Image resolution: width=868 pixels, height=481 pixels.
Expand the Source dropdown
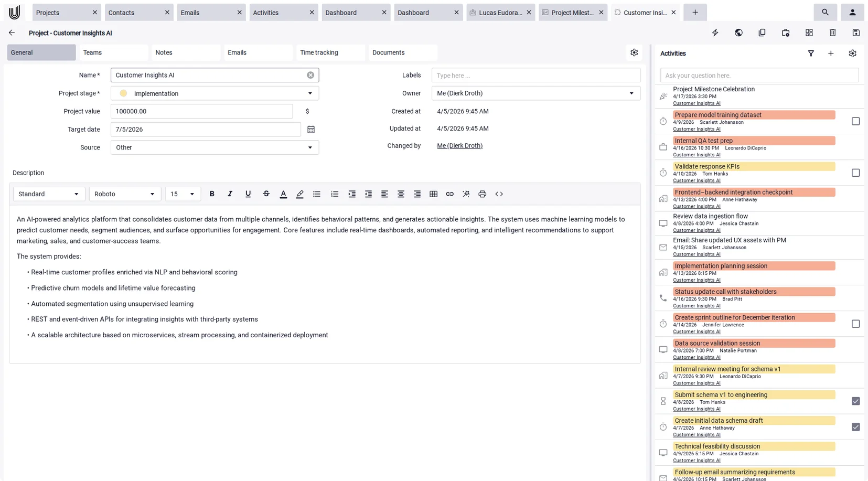[x=310, y=147]
